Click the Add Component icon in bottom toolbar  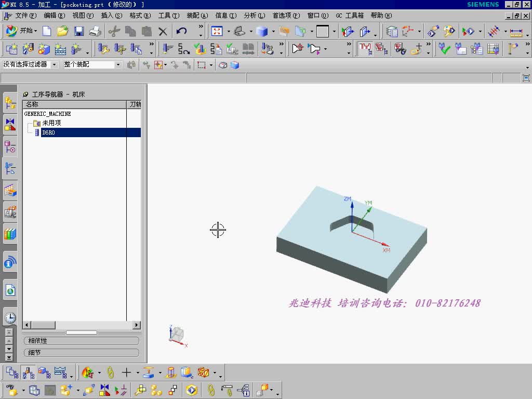(66, 390)
